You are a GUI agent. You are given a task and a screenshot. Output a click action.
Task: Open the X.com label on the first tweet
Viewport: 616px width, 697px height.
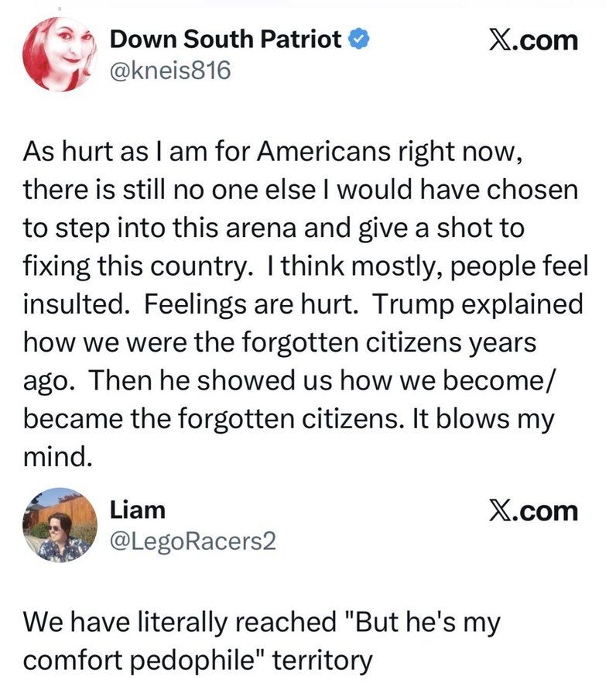[x=534, y=40]
